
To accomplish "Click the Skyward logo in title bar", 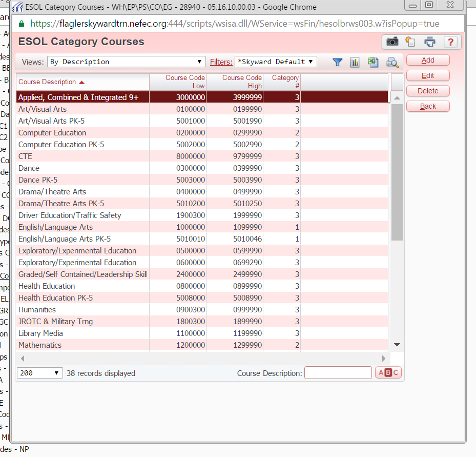I will click(x=17, y=7).
